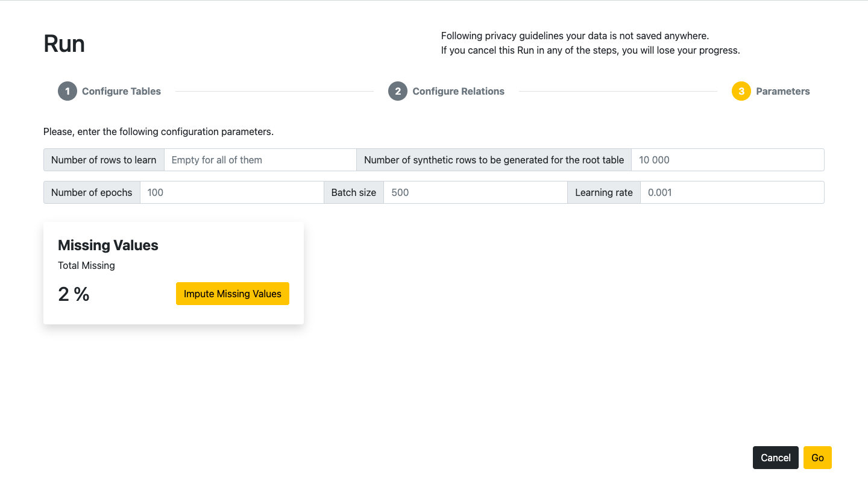This screenshot has height=498, width=868.
Task: Focus the rows to learn input field
Action: click(260, 160)
